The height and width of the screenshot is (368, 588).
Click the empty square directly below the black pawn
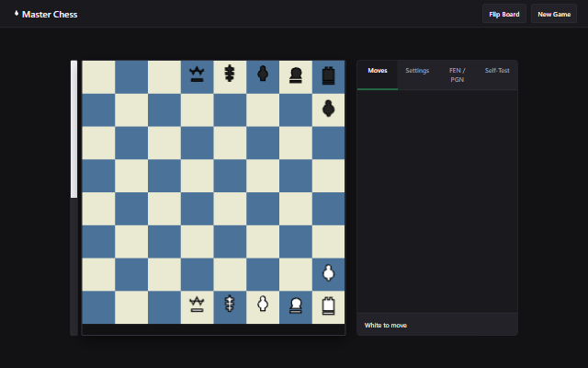tap(329, 143)
